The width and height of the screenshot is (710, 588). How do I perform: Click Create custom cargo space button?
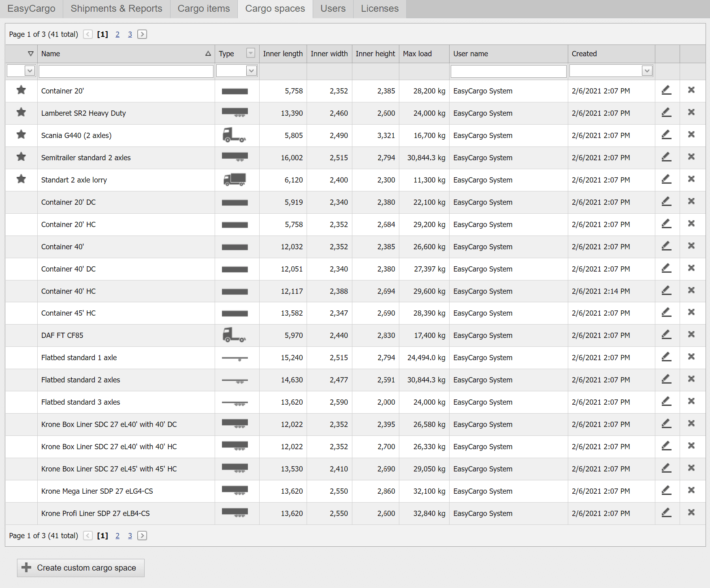point(81,568)
